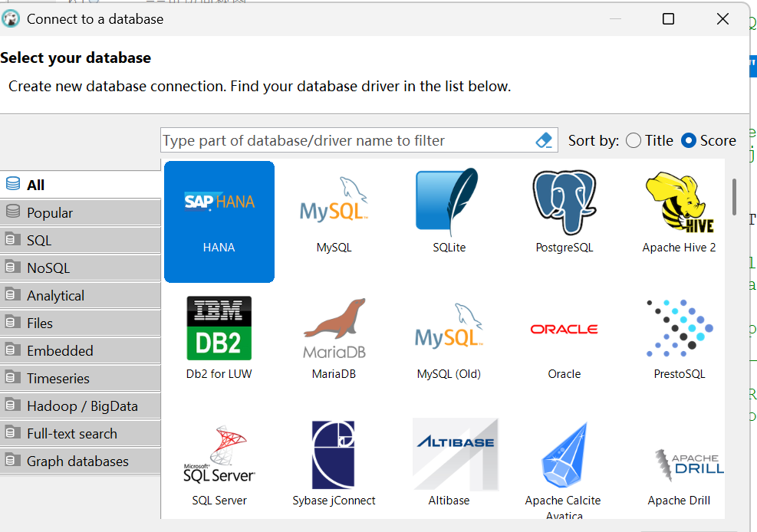This screenshot has height=532, width=757.
Task: Open the SQL category
Action: [80, 240]
